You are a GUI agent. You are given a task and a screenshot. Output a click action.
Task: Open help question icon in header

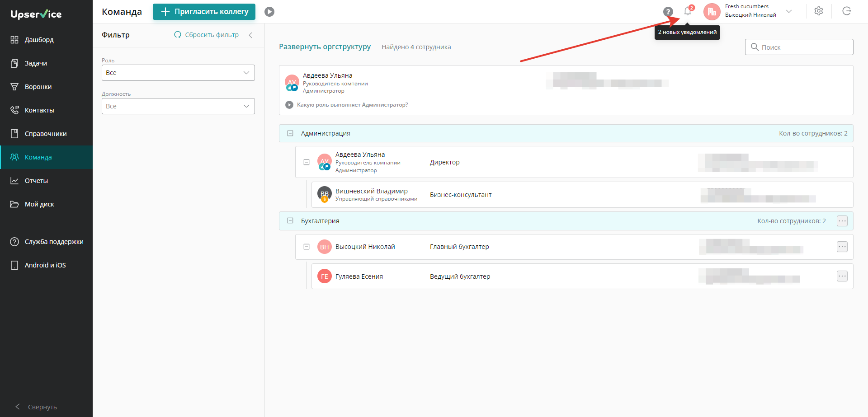click(668, 12)
